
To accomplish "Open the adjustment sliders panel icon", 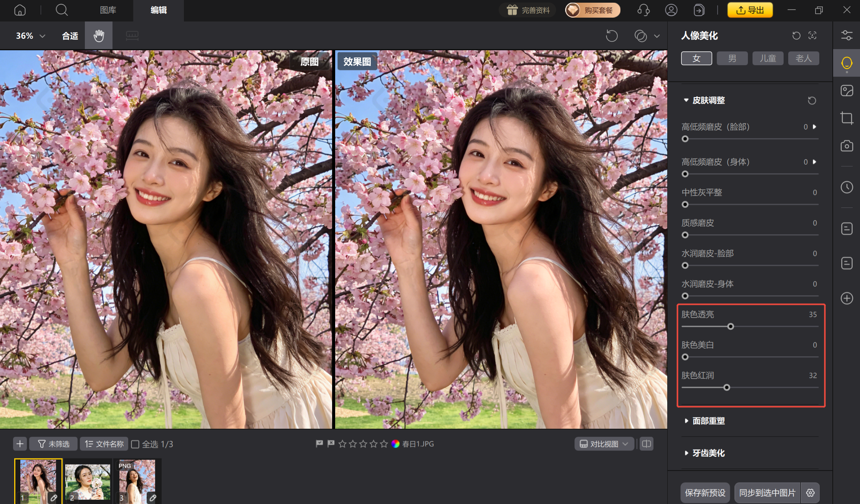I will point(847,36).
